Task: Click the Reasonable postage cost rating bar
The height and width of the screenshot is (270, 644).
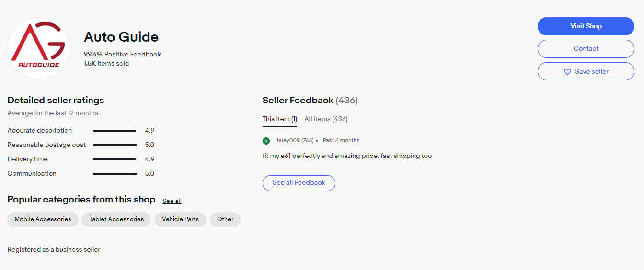Action: point(115,145)
